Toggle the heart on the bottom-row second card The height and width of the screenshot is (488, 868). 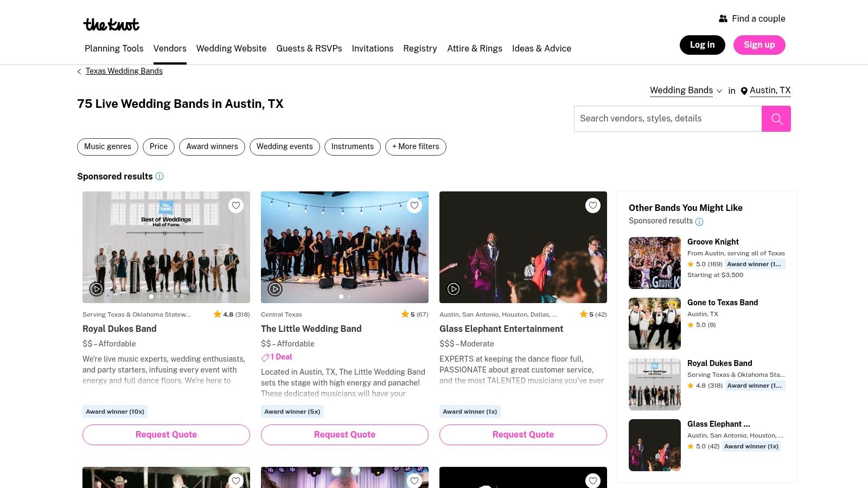(414, 481)
